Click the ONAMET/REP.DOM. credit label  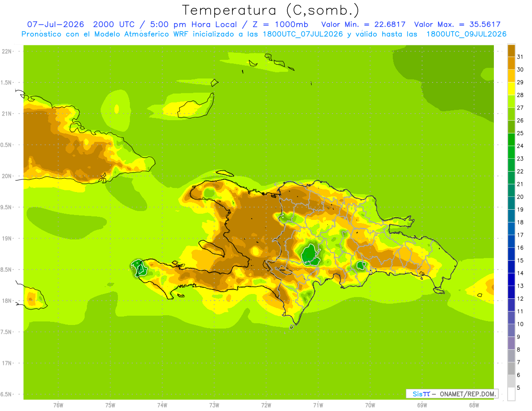tap(468, 394)
